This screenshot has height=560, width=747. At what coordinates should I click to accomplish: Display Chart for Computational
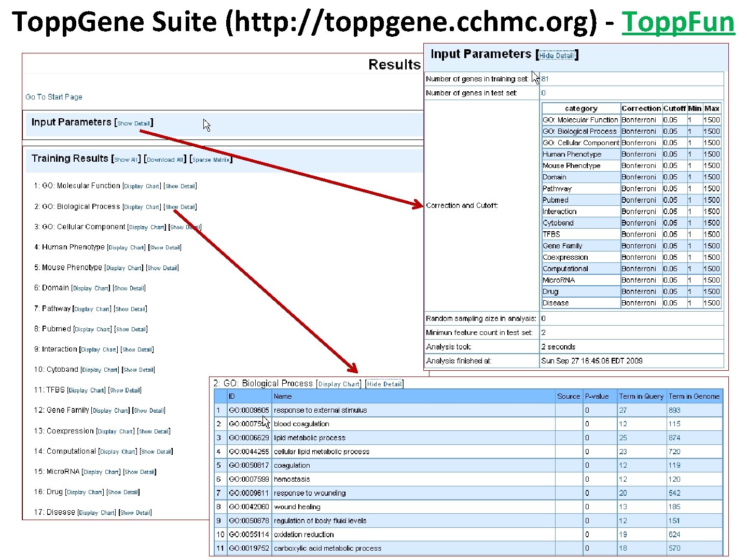(117, 452)
